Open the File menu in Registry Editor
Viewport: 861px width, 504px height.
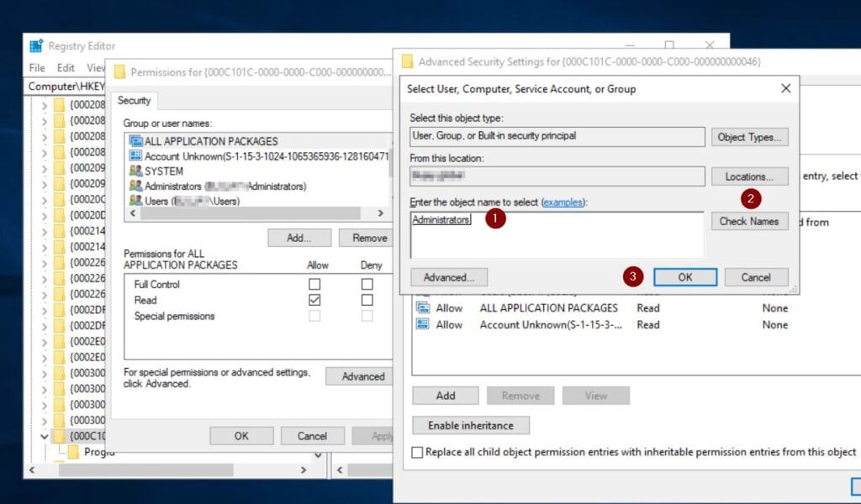(37, 67)
